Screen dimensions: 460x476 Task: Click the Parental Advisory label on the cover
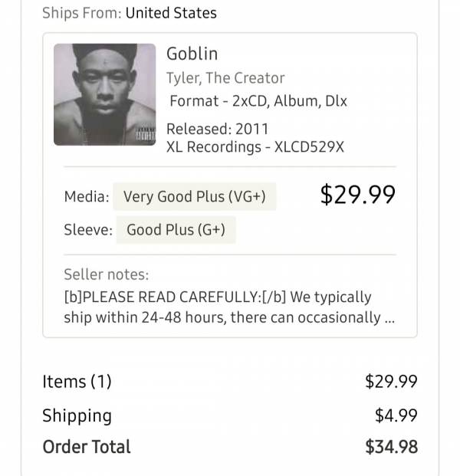[x=145, y=134]
